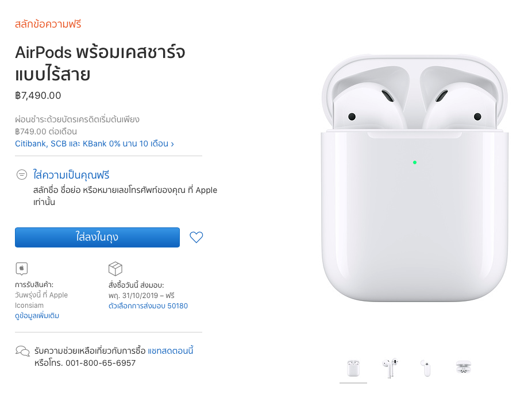The height and width of the screenshot is (410, 532).
Task: Click the delivery box icon
Action: 115,269
